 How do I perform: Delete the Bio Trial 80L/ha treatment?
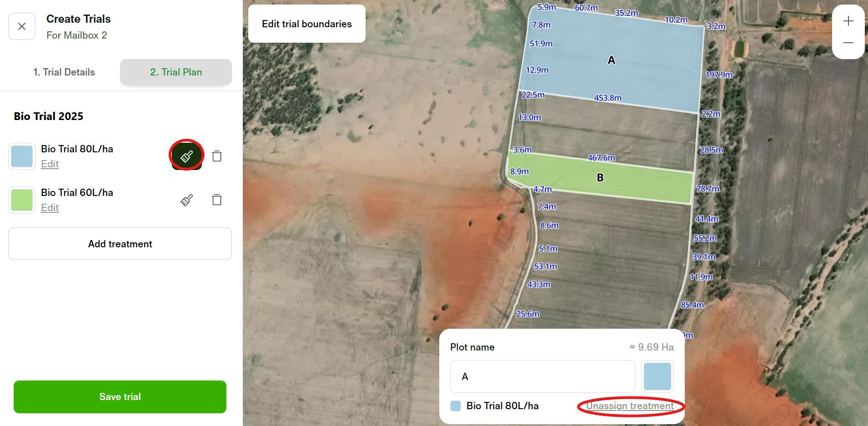pos(217,156)
